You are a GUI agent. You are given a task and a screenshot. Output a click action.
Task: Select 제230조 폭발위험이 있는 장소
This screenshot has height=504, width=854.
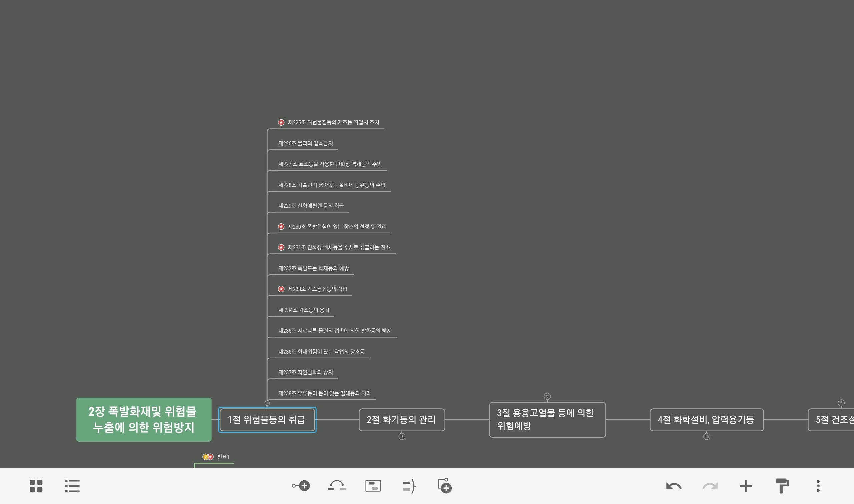click(x=337, y=227)
